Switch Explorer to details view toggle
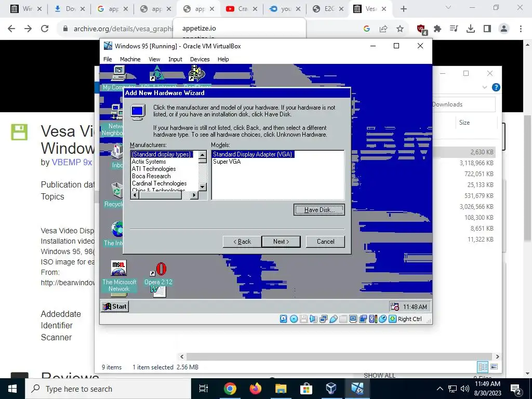This screenshot has width=532, height=399. 483,367
